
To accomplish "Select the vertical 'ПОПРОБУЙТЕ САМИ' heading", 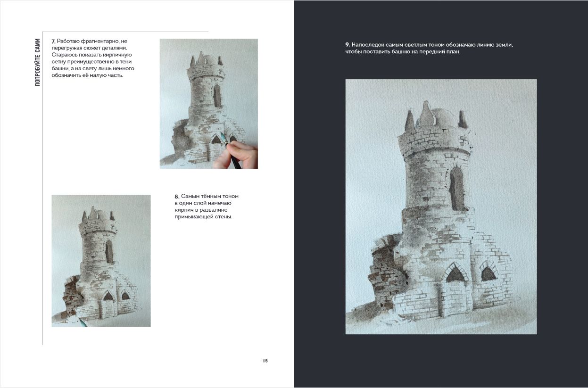I will tap(38, 62).
